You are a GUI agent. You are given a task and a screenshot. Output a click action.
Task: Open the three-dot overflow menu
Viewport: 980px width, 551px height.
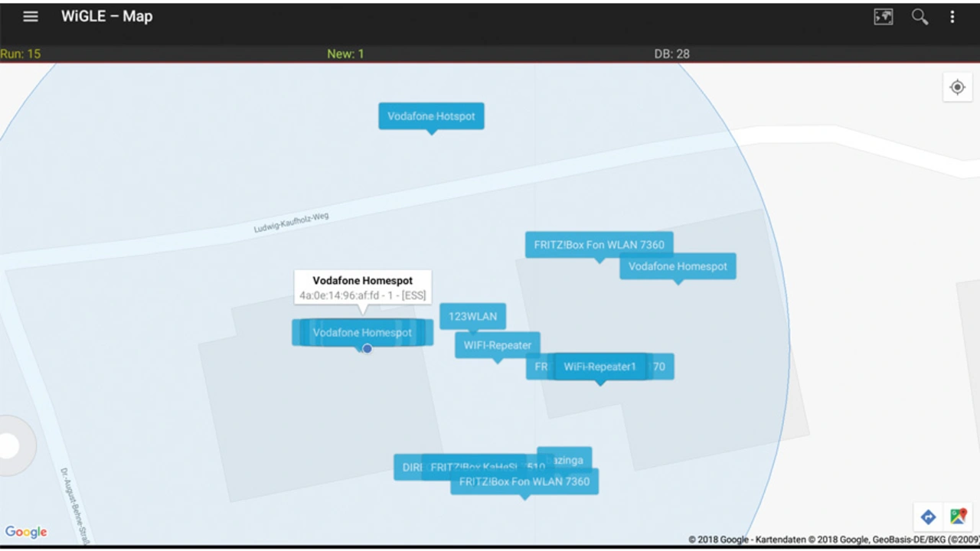tap(952, 17)
